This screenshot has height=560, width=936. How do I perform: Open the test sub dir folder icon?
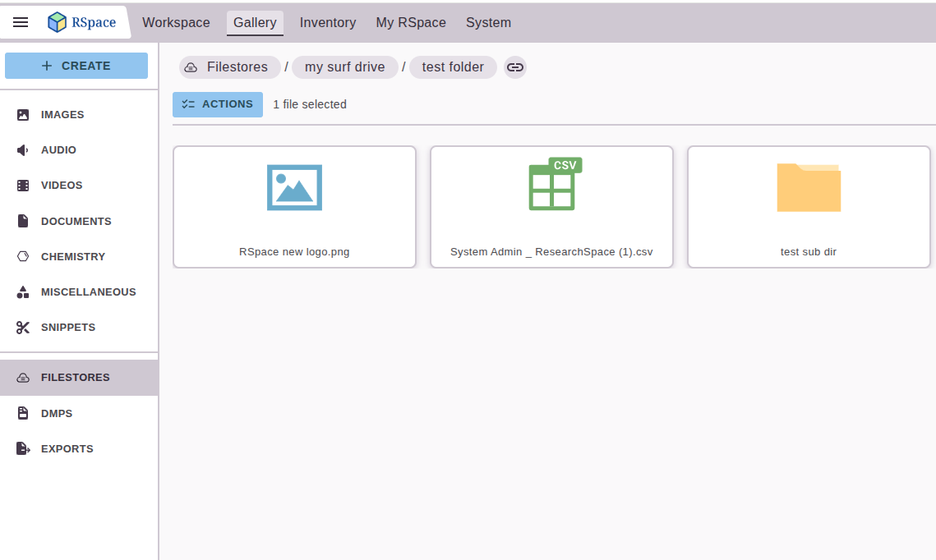point(809,187)
